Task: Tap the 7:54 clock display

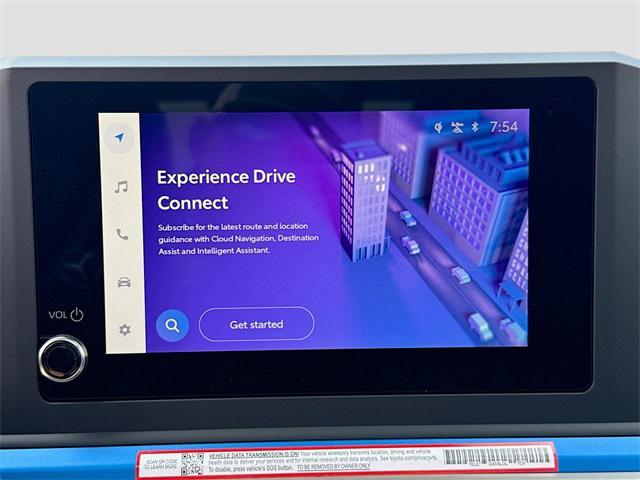Action: click(504, 127)
